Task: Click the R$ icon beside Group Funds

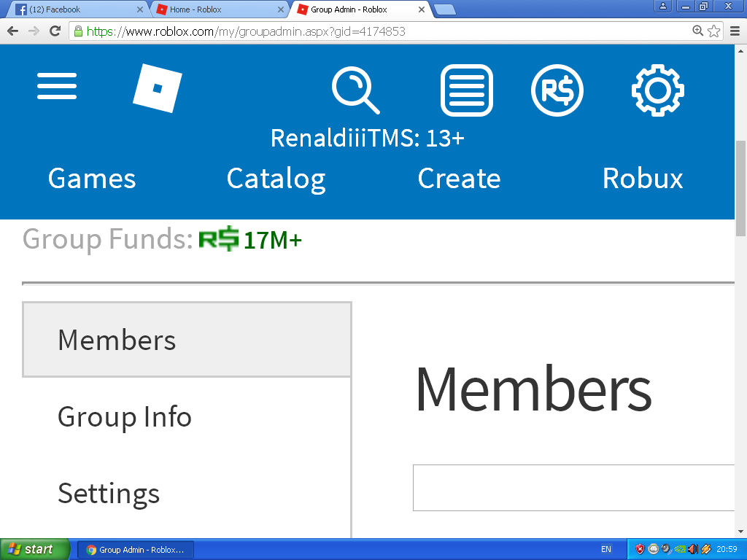Action: pyautogui.click(x=219, y=238)
